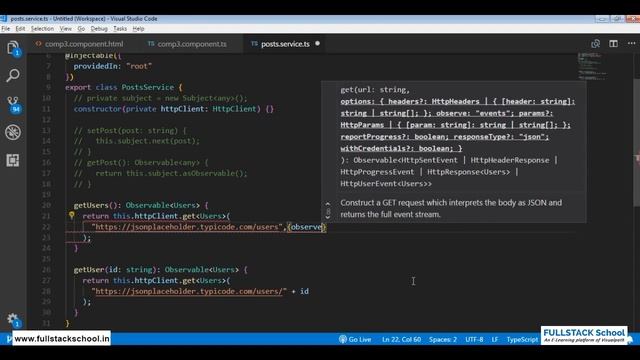Open jsonplaceholder users URL on line 22
This screenshot has height=360, width=640.
pos(187,227)
